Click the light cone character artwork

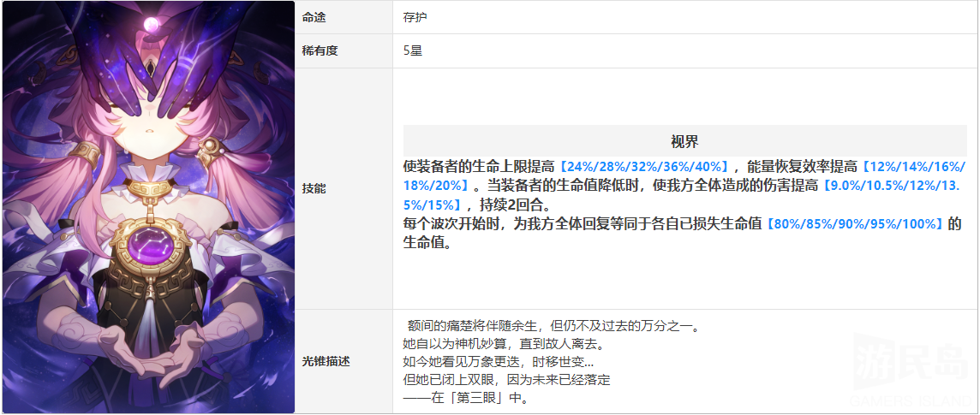148,207
